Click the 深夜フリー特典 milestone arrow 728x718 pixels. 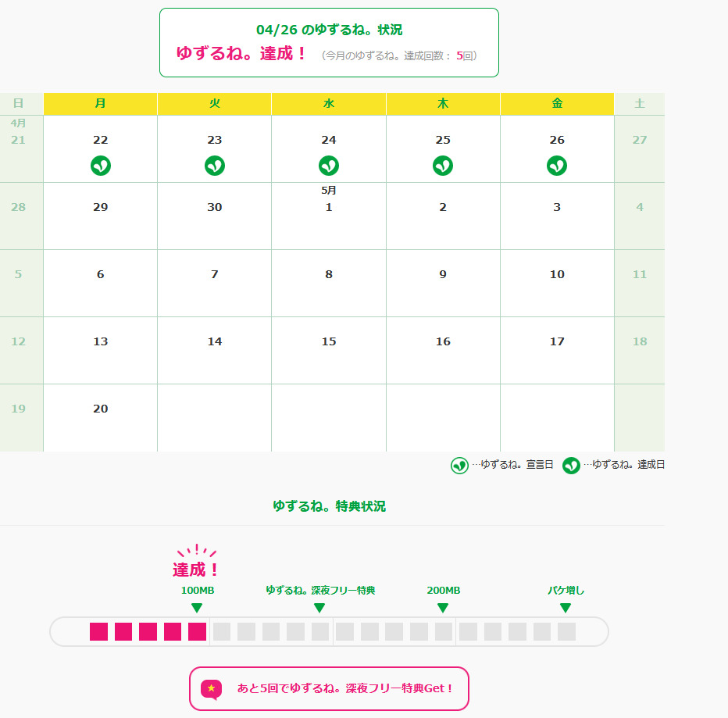319,608
